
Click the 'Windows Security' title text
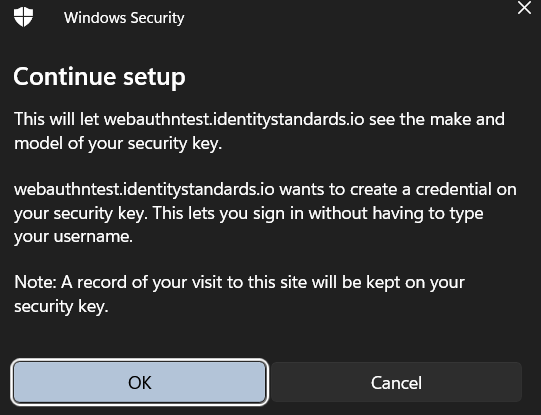[124, 18]
